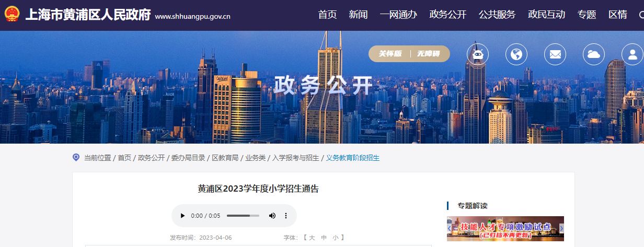Show previous slide in 专题解读 carousel
The width and height of the screenshot is (644, 247).
450,228
